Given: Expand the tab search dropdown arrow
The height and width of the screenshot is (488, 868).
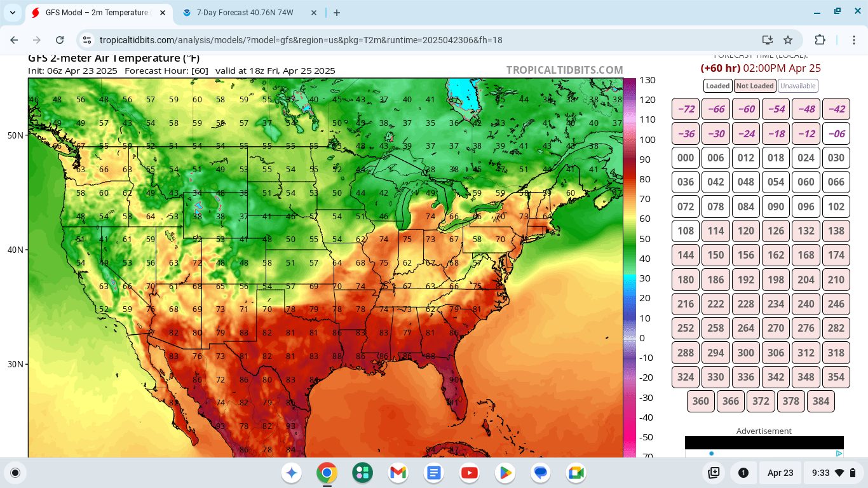Looking at the screenshot, I should pos(13,13).
